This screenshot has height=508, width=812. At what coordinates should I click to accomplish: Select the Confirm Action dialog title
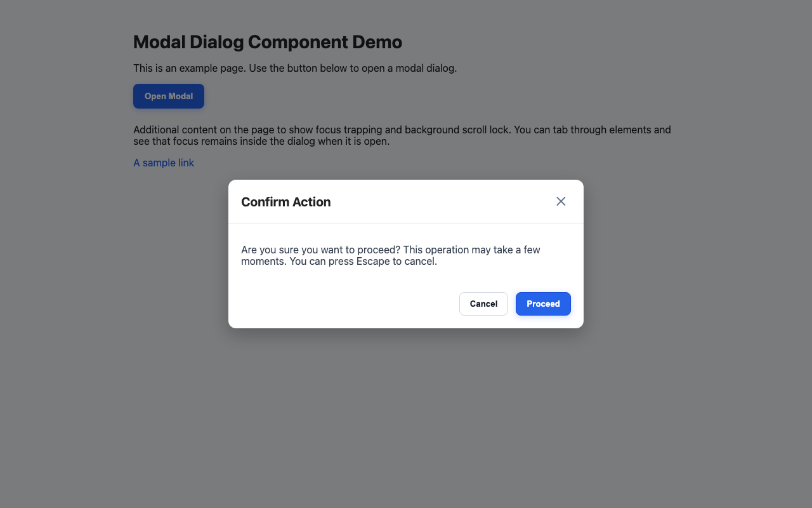click(285, 201)
